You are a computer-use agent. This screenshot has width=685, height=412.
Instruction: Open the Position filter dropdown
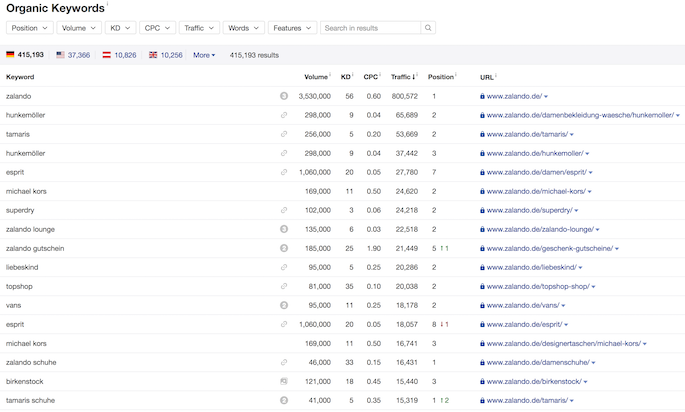[x=30, y=28]
